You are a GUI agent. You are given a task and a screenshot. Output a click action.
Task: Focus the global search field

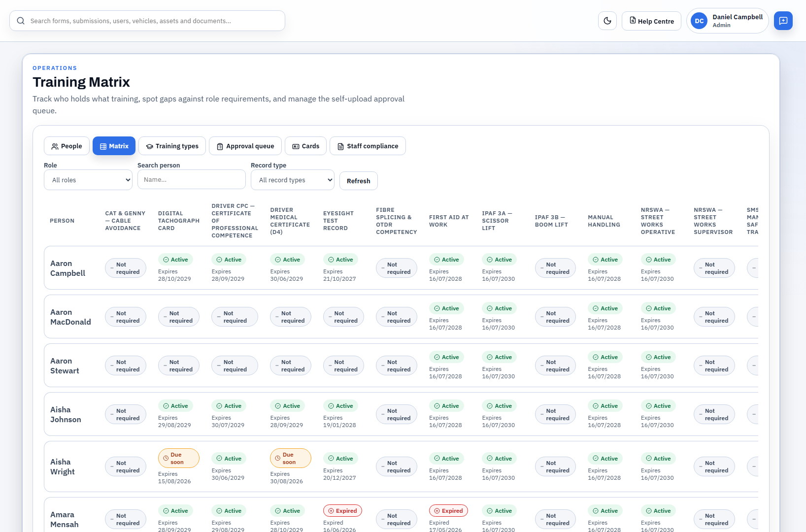point(147,21)
